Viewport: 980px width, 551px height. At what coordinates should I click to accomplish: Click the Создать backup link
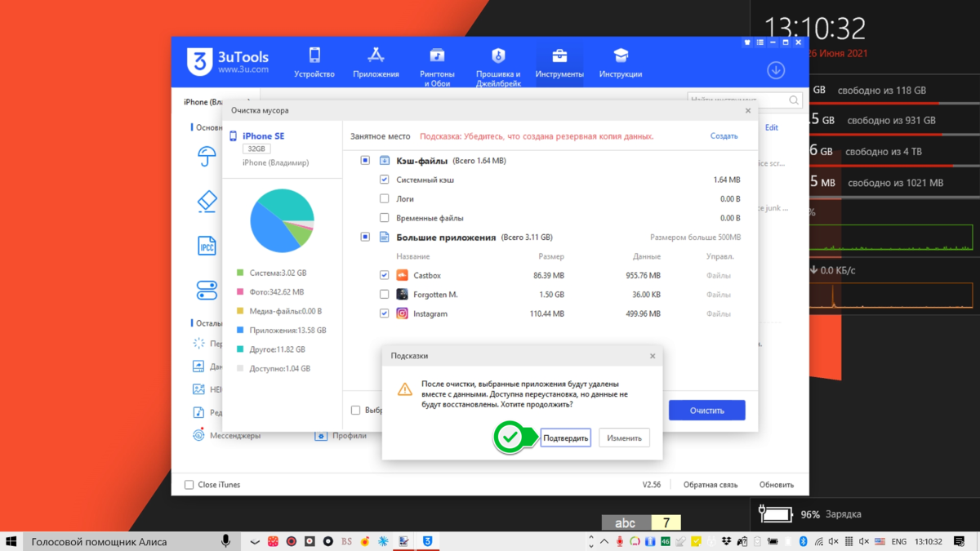(x=724, y=136)
